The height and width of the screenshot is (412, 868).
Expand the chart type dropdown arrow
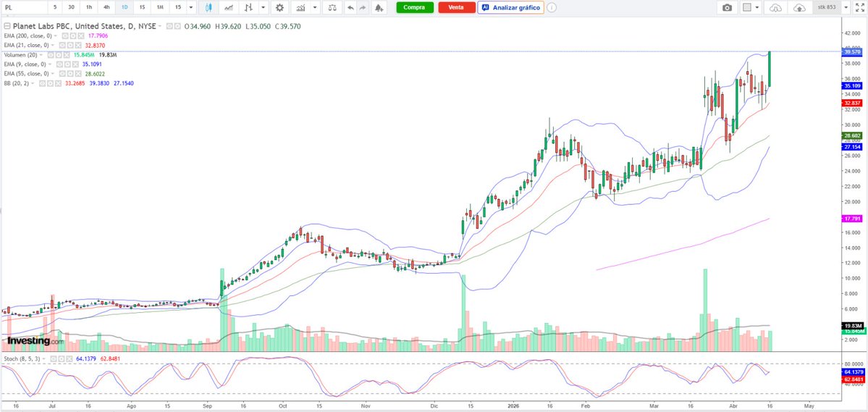264,8
